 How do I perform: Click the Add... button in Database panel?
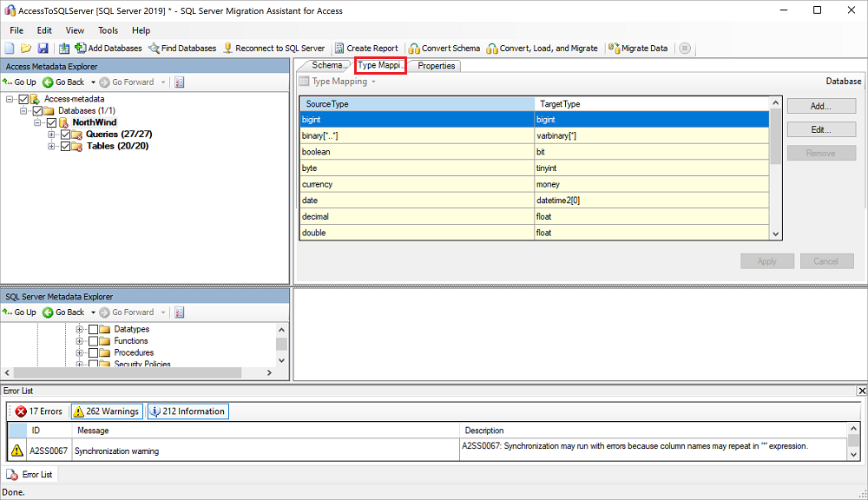pos(820,105)
